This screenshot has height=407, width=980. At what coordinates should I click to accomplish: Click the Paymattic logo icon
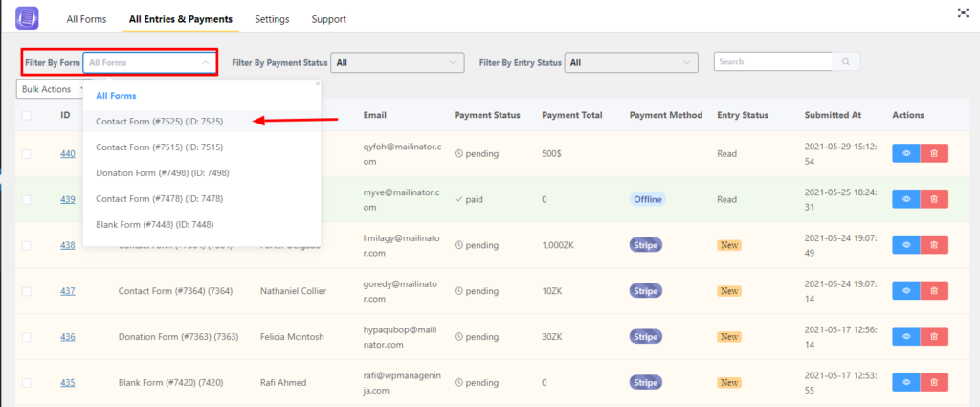point(28,17)
